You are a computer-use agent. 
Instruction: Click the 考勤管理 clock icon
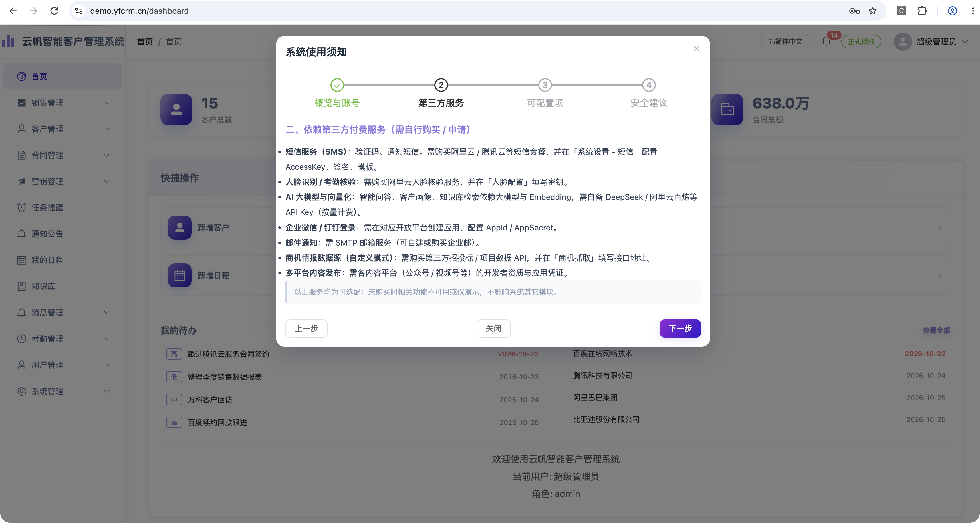point(22,339)
